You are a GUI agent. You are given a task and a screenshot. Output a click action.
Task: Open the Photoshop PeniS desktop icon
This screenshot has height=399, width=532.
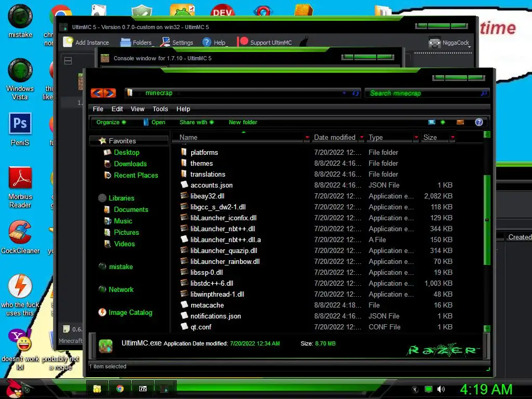20,129
